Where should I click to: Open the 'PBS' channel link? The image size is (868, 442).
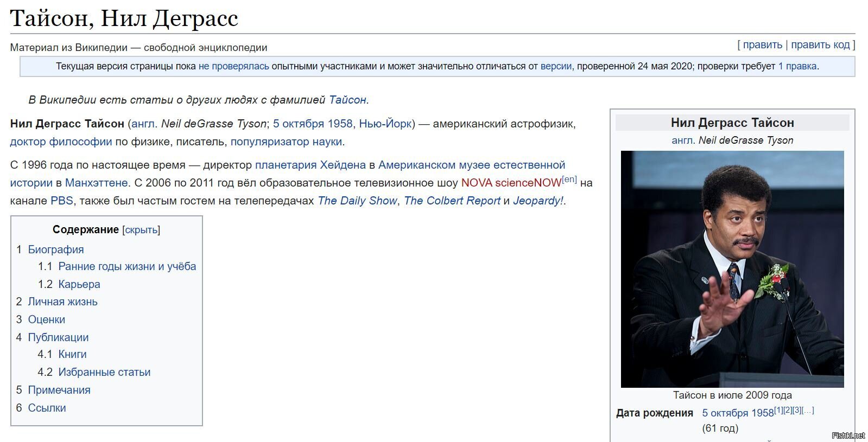62,201
